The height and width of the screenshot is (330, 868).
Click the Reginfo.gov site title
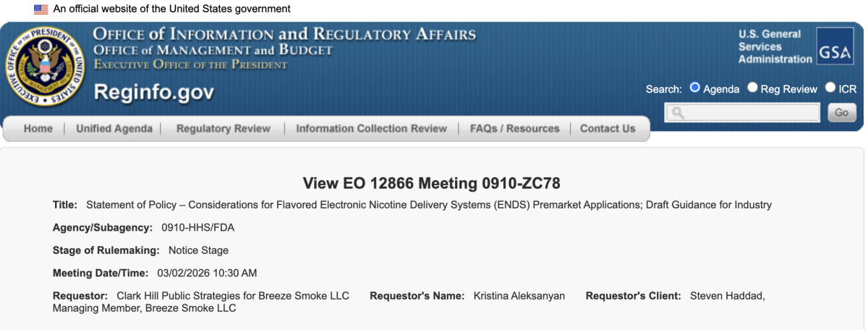154,93
